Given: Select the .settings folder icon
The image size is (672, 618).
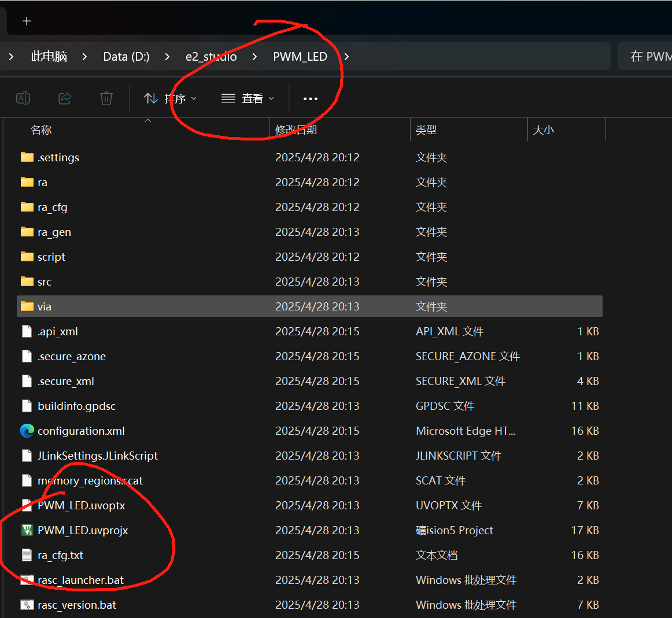Looking at the screenshot, I should [27, 157].
